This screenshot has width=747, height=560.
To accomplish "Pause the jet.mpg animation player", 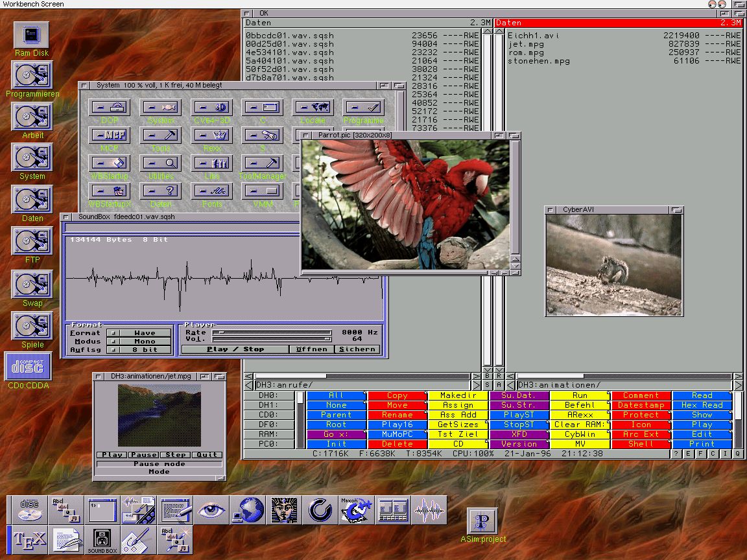I will 143,454.
